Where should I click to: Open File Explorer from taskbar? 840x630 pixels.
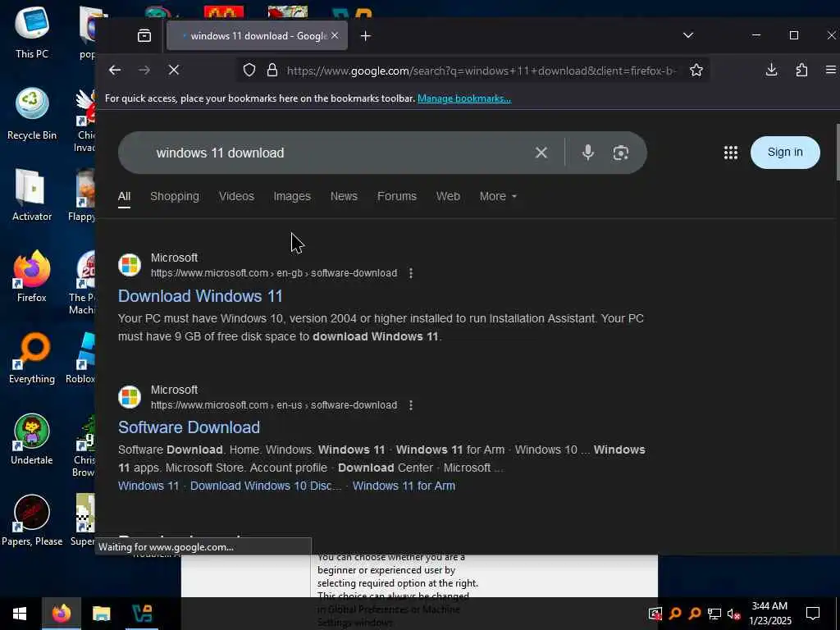point(101,614)
